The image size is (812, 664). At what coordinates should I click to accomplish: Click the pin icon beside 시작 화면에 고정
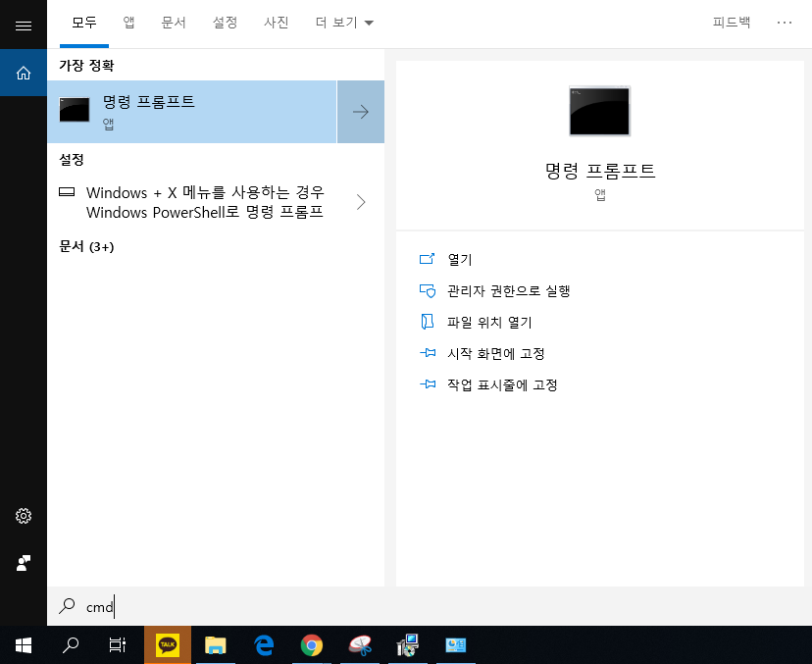(x=428, y=353)
